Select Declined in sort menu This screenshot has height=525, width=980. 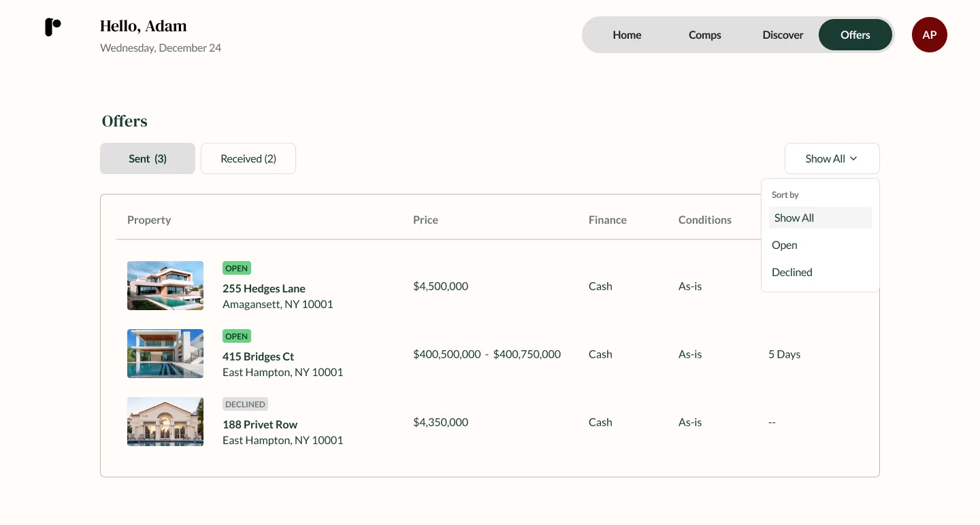(792, 272)
